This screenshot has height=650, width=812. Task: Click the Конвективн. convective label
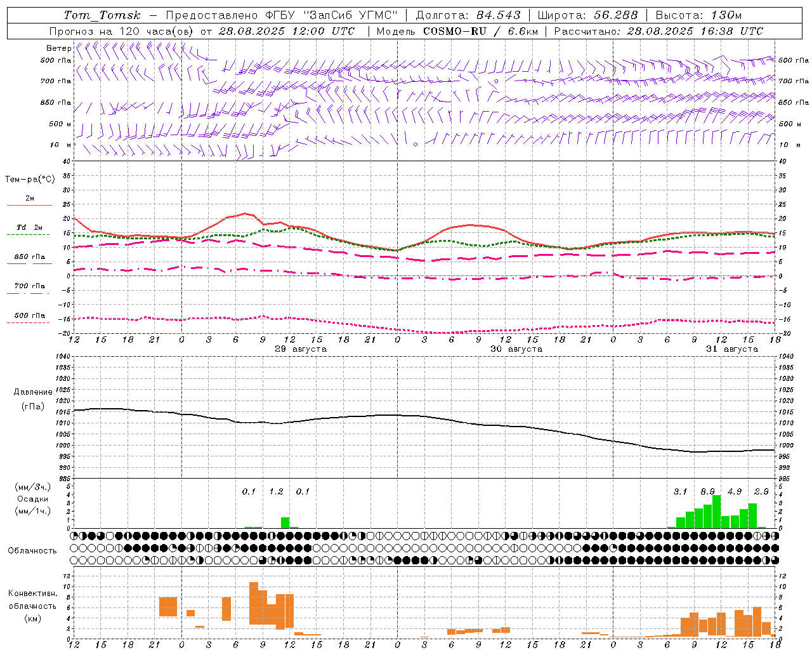coord(32,594)
